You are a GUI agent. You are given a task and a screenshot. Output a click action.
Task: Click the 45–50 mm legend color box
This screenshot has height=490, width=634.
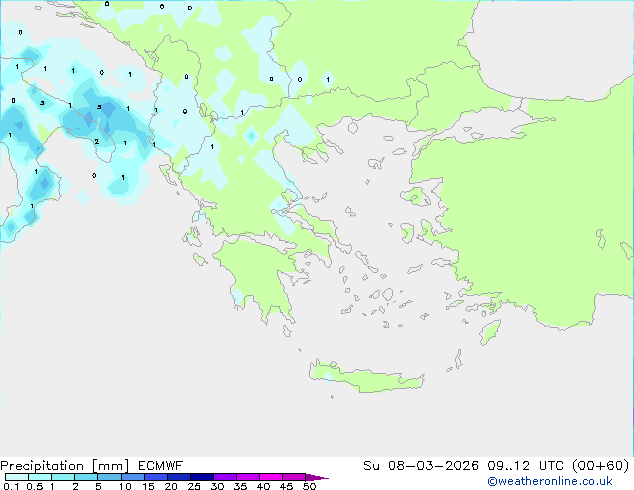(294, 477)
